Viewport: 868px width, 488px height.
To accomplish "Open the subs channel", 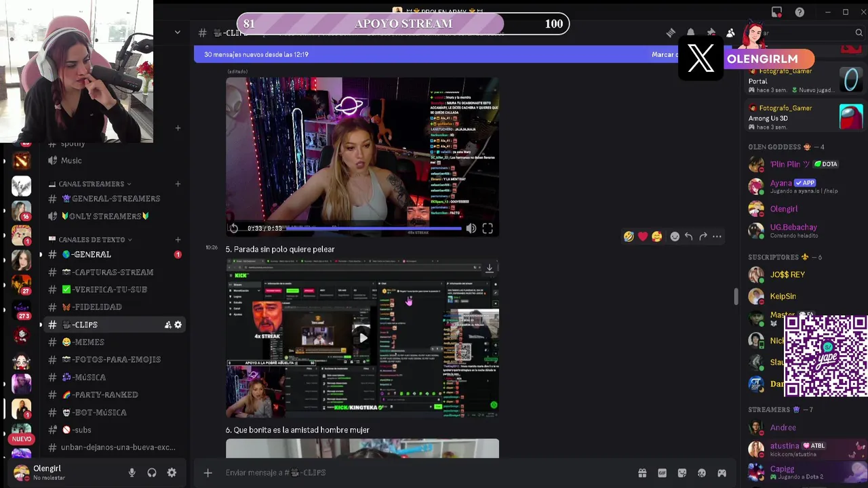I will (x=113, y=430).
